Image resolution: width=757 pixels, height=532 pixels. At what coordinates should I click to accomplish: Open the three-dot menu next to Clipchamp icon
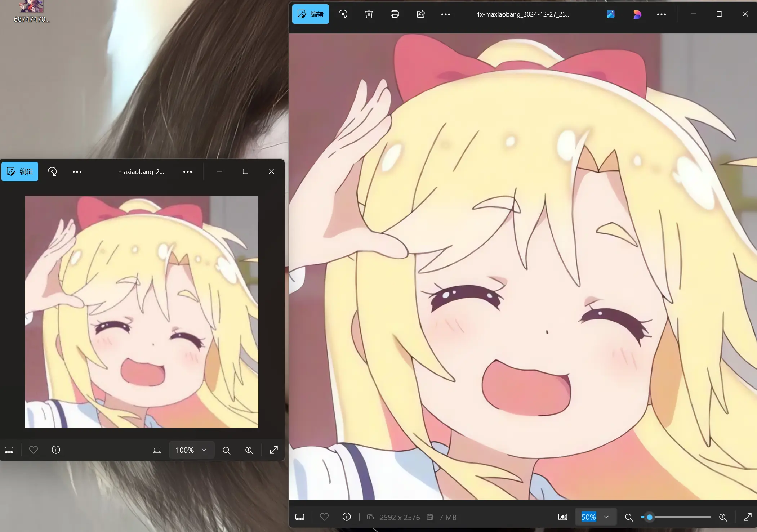tap(661, 14)
